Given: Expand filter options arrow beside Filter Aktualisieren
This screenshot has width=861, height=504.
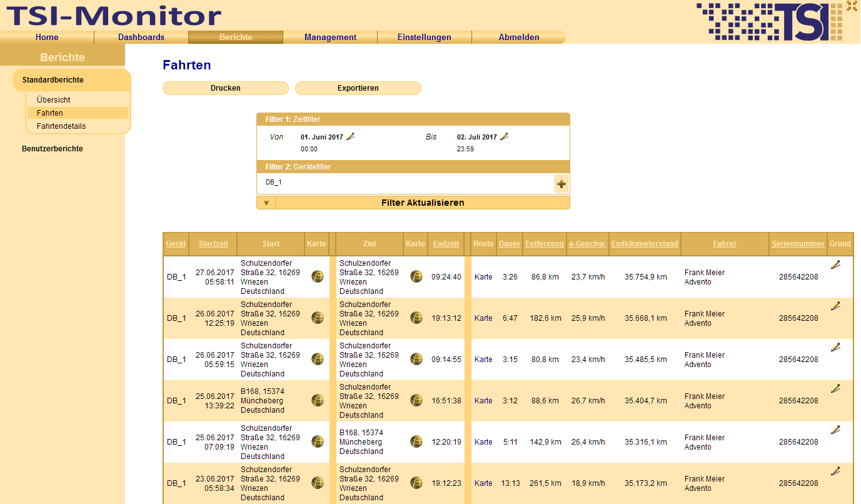Looking at the screenshot, I should pyautogui.click(x=266, y=203).
